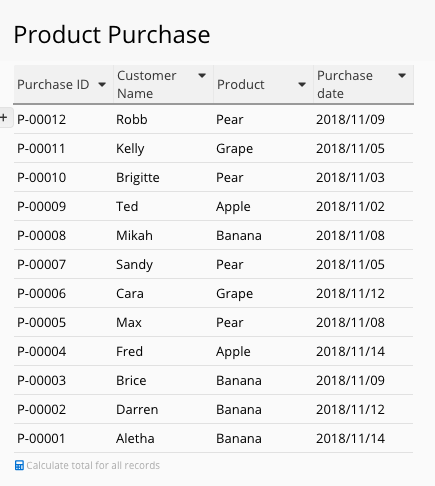The width and height of the screenshot is (435, 486).
Task: Click the Purchase date column header label
Action: pos(345,85)
